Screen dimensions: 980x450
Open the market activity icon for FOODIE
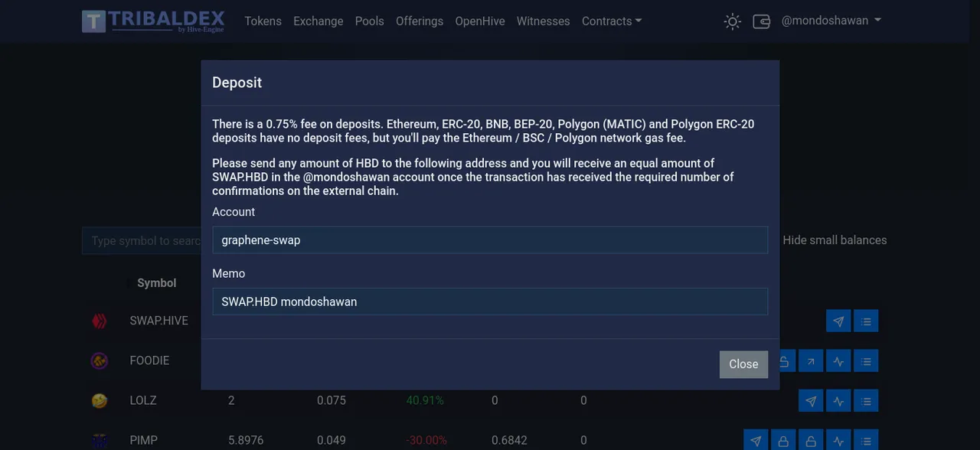click(x=838, y=360)
